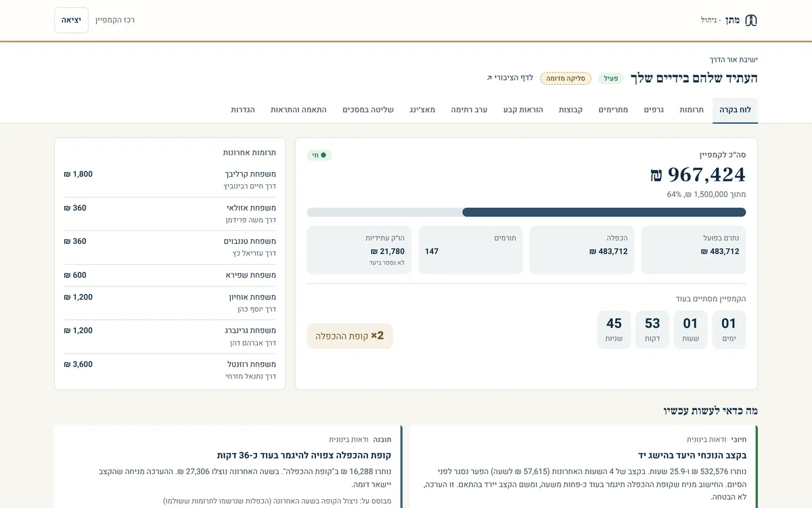Screen dimensions: 812x508
Task: Click the heading בקצב הנוכחי היעד בהישג יד
Action: coord(692,455)
